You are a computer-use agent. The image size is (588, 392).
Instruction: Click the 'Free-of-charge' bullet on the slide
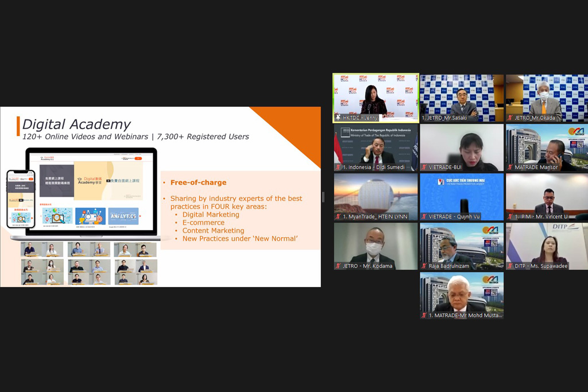point(198,183)
